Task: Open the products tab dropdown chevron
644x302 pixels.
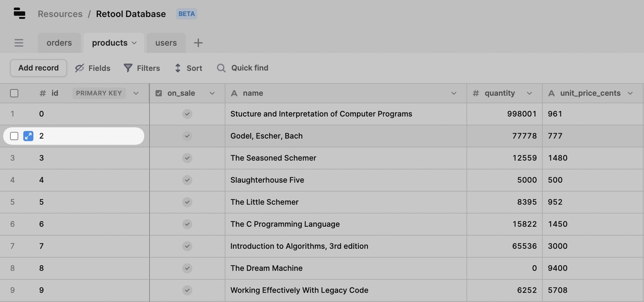Action: 134,43
